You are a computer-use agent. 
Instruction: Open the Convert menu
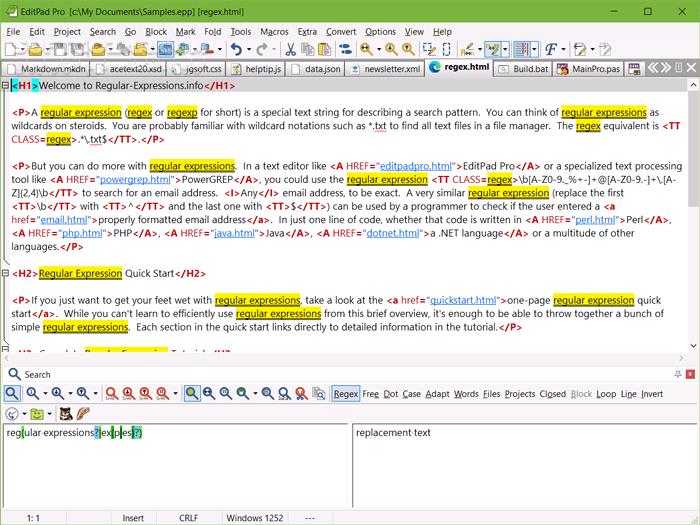(x=340, y=32)
